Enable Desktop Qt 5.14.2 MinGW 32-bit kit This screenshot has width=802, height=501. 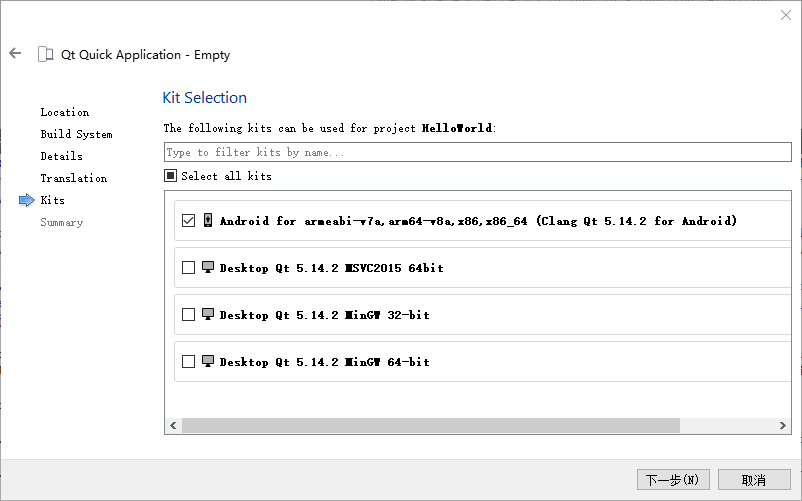coord(188,314)
